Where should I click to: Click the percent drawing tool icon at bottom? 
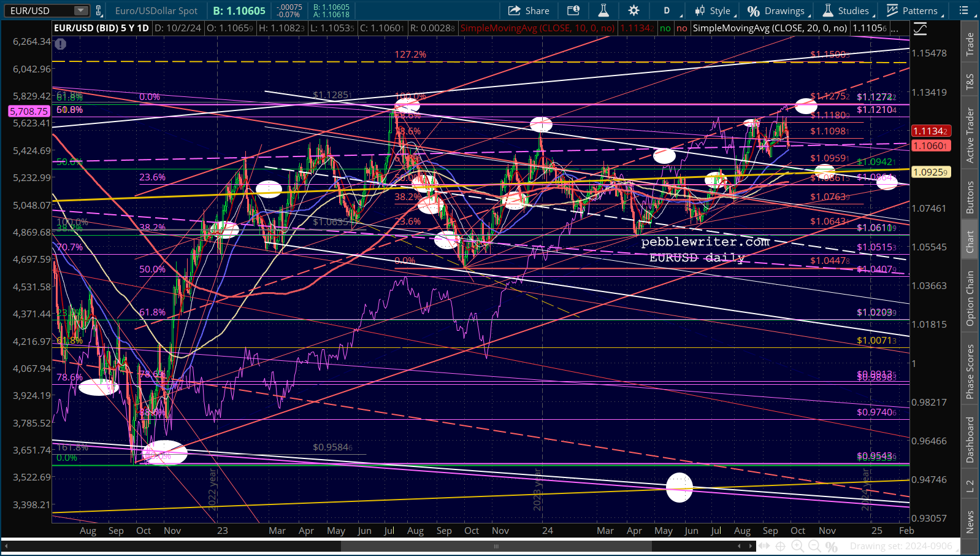point(831,546)
